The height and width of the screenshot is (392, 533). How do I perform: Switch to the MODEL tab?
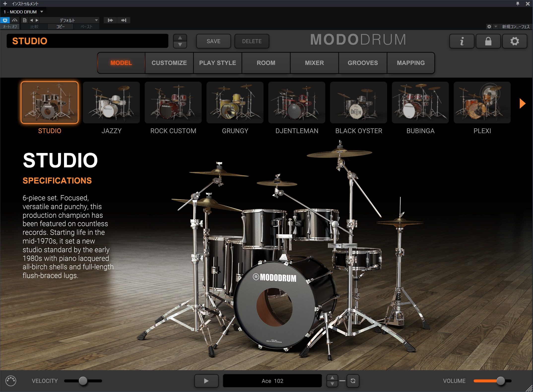[121, 63]
